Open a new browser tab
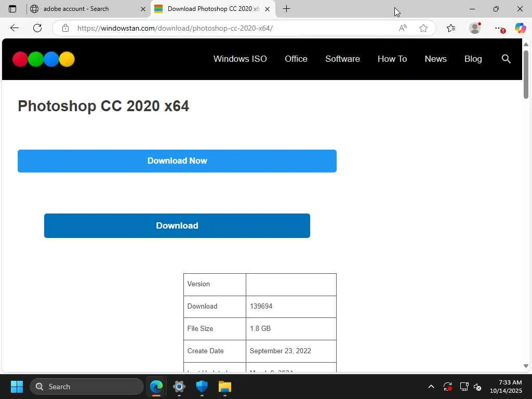 coord(286,9)
